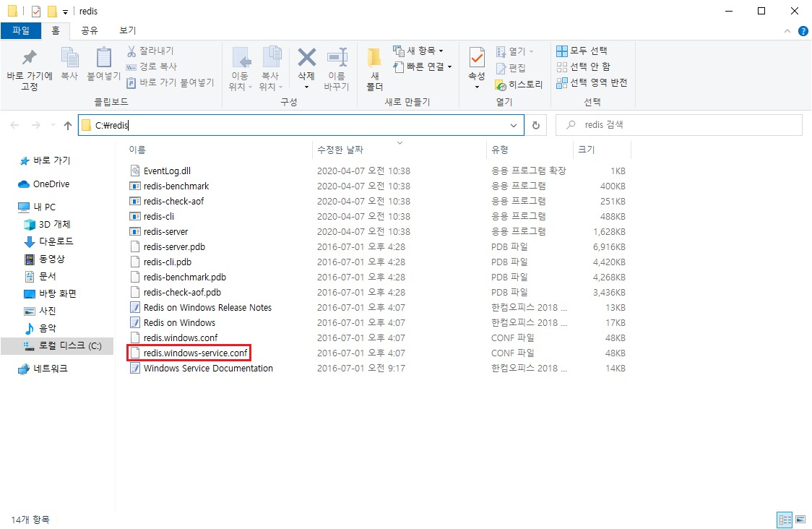
Task: Click the 이름 바꾸기 rename icon
Action: [x=337, y=57]
